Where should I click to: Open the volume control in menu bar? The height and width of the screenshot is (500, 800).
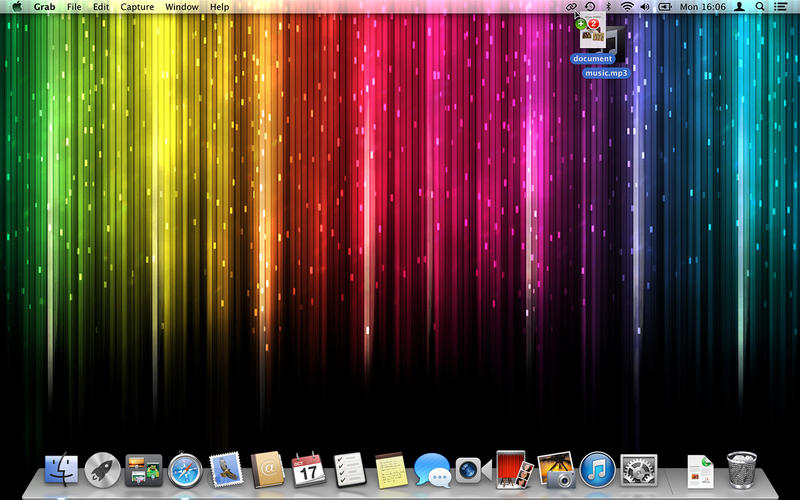coord(645,7)
